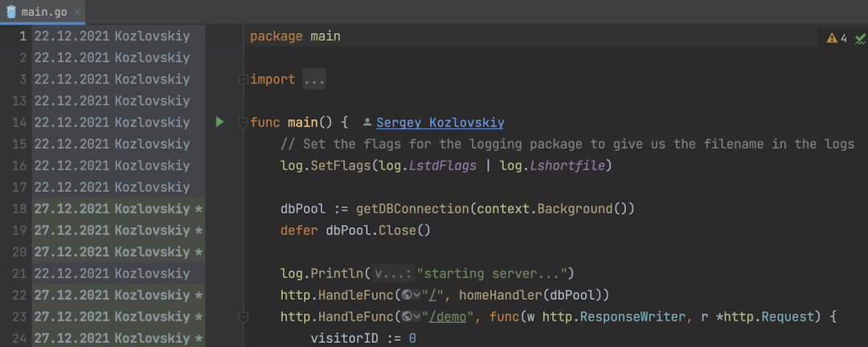This screenshot has height=347, width=868.
Task: Open the Sergey Kozlovskiy author link
Action: 440,123
